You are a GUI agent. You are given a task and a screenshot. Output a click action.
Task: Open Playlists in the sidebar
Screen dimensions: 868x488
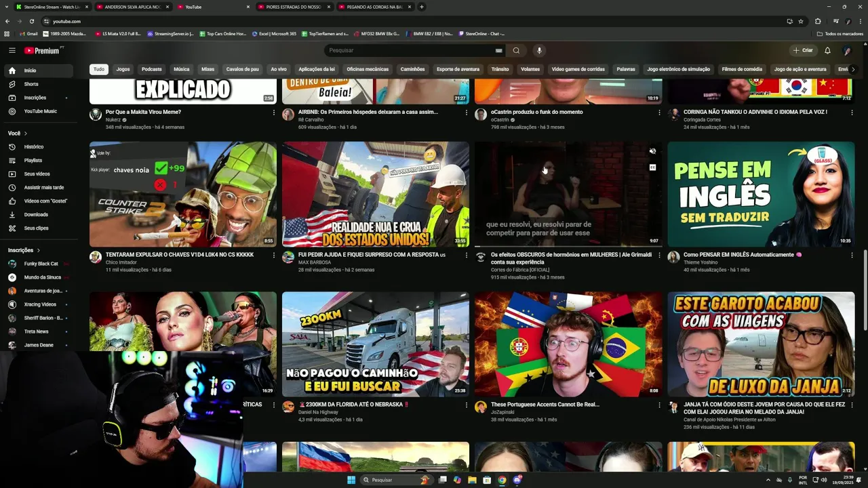[38, 160]
